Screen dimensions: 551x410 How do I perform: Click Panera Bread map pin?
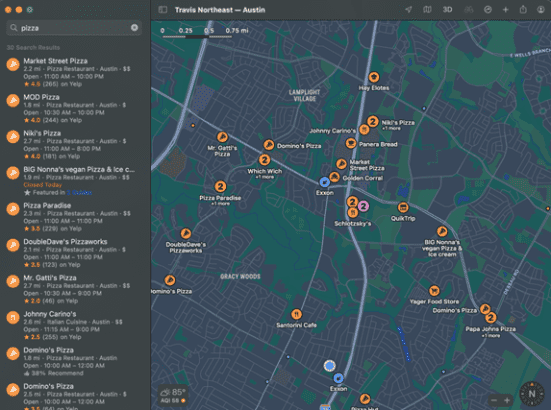[350, 143]
